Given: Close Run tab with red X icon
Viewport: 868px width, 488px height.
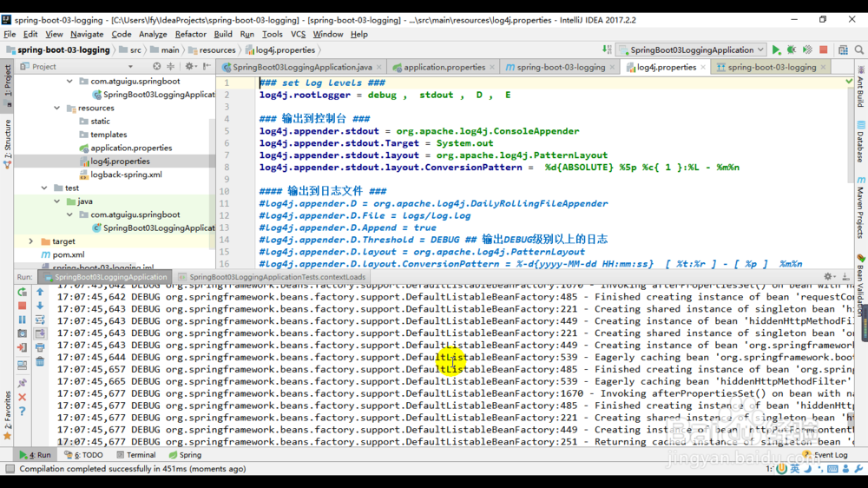Looking at the screenshot, I should (23, 397).
